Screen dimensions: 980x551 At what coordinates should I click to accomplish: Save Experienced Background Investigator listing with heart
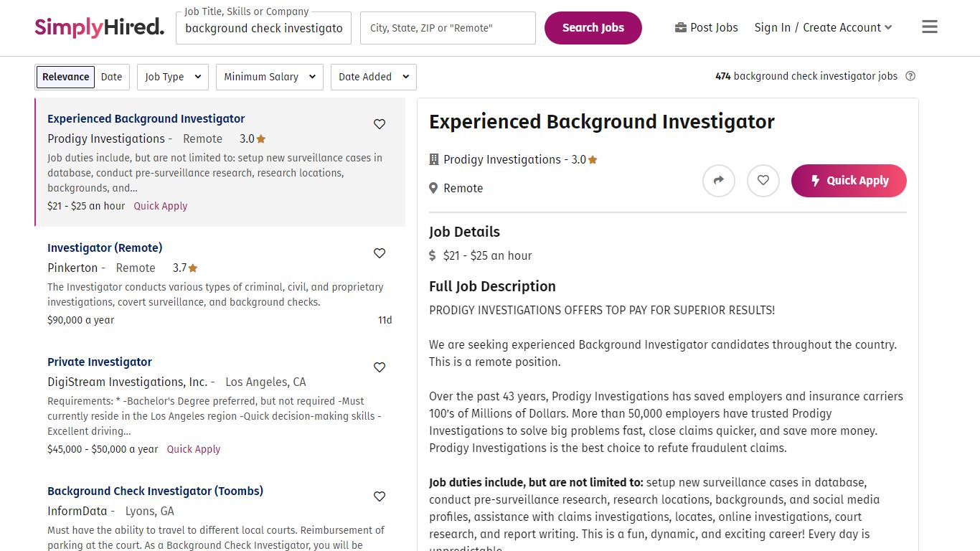pos(380,124)
